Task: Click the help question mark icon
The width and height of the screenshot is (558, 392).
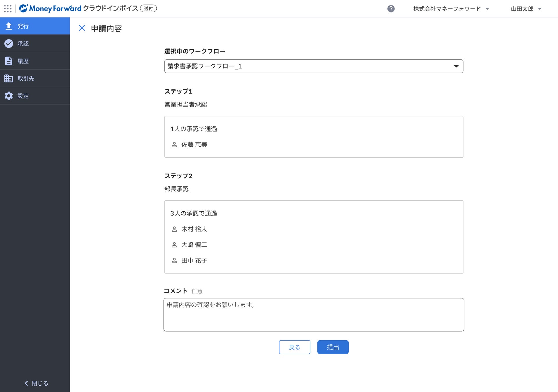Action: pyautogui.click(x=391, y=9)
